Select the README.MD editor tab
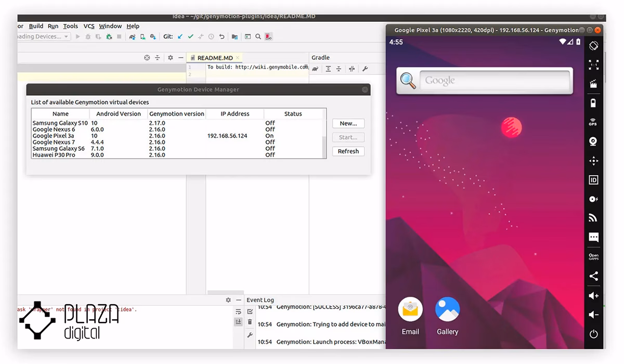624x364 pixels. 214,58
